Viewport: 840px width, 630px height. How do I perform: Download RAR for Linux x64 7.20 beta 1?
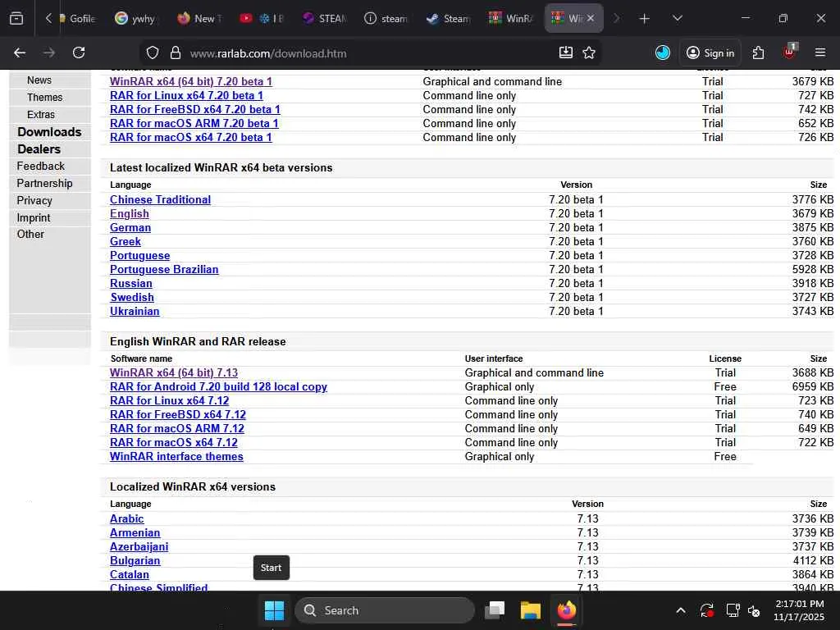[x=186, y=95]
